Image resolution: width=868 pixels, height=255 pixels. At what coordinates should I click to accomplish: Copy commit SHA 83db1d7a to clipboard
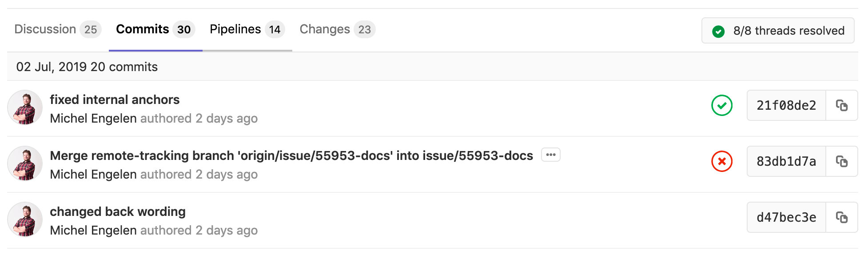click(841, 161)
